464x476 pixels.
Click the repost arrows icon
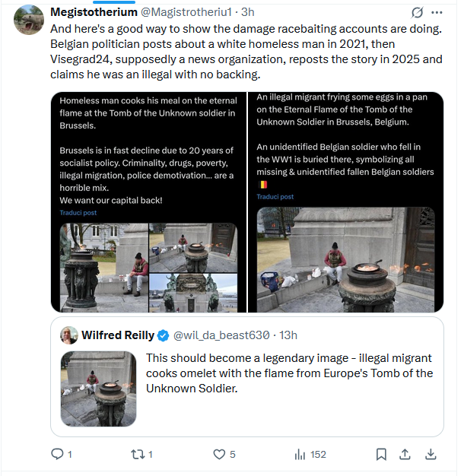tap(137, 454)
